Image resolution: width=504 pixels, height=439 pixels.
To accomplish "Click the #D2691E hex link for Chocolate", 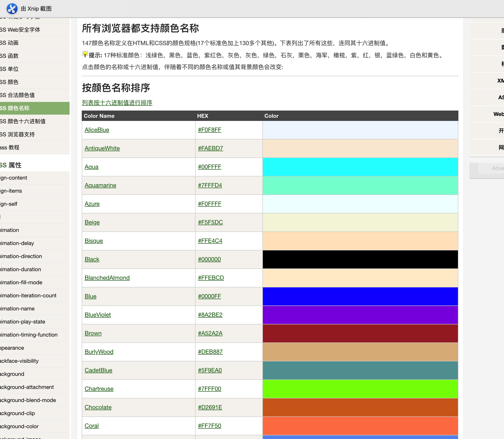I will 210,407.
